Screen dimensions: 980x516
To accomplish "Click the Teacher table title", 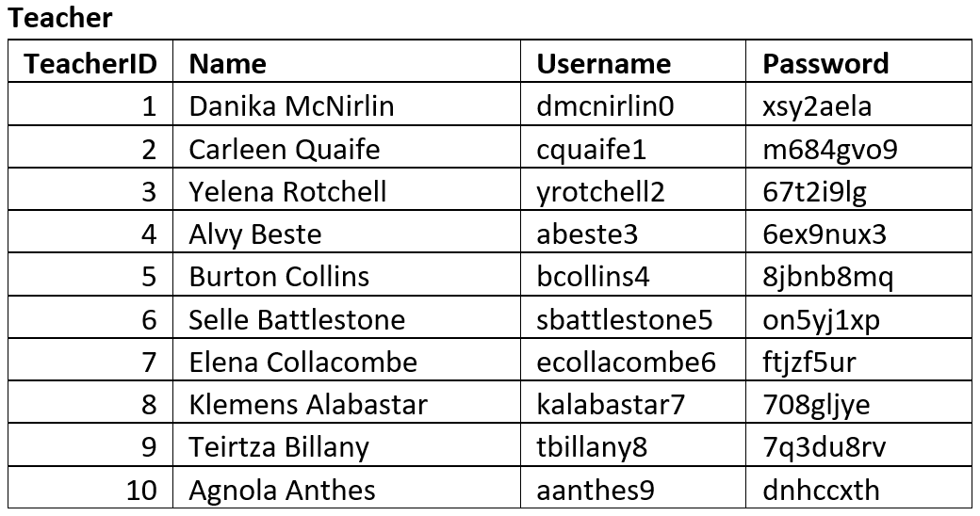I will point(60,18).
